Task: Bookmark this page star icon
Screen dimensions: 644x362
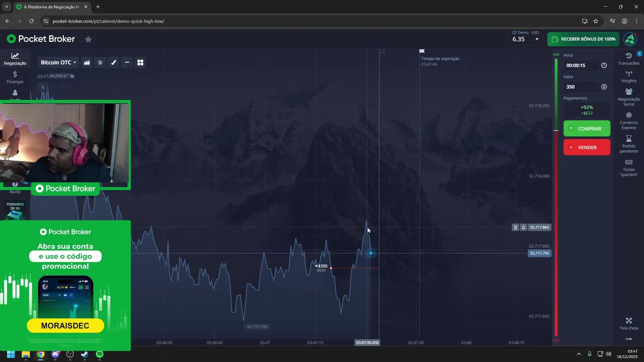Action: click(x=596, y=21)
